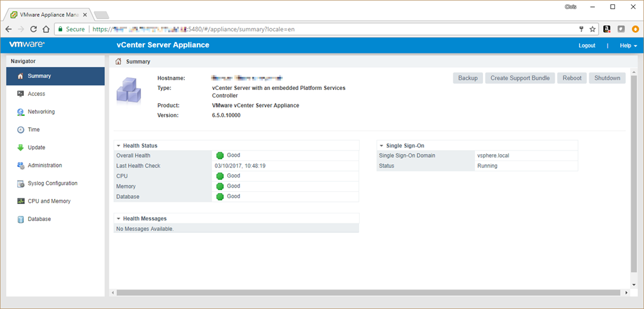Click the horizontal scrollbar thumb

pos(368,293)
